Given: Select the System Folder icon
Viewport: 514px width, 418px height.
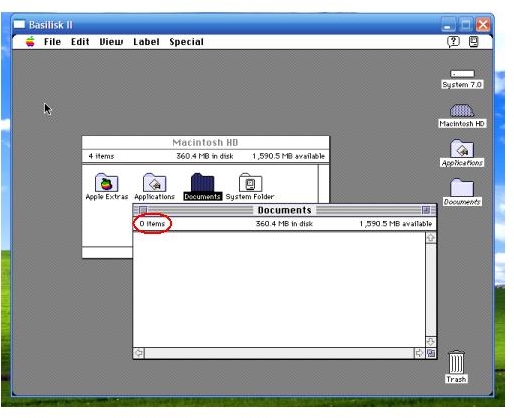Looking at the screenshot, I should (x=250, y=183).
